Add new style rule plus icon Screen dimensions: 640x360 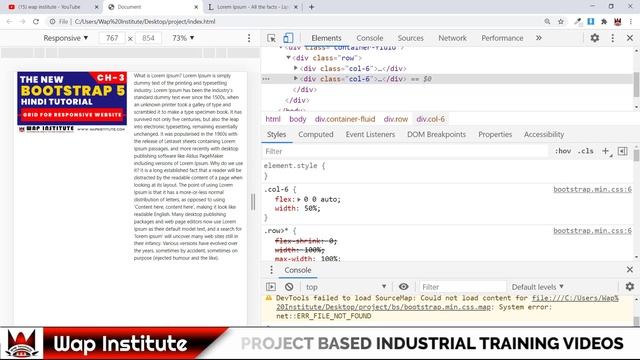606,151
